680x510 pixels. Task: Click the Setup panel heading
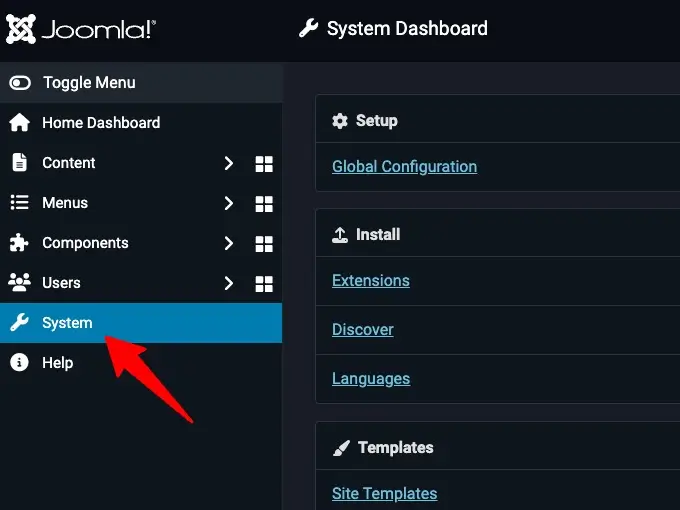376,121
